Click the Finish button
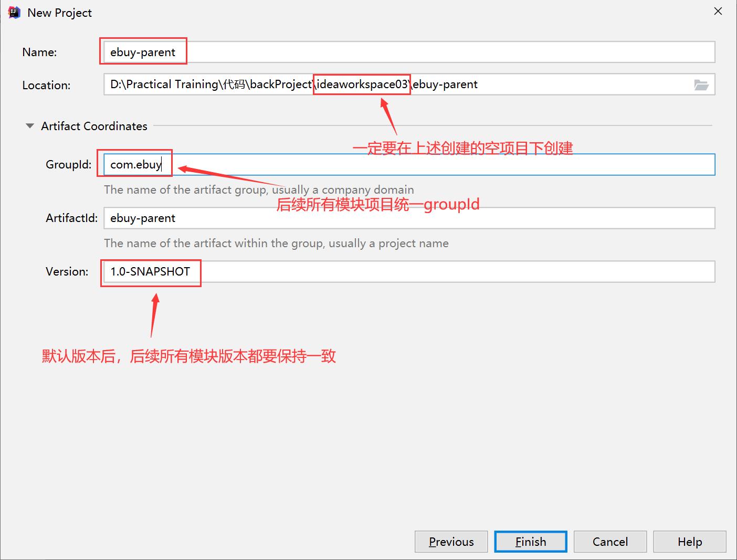 point(531,542)
